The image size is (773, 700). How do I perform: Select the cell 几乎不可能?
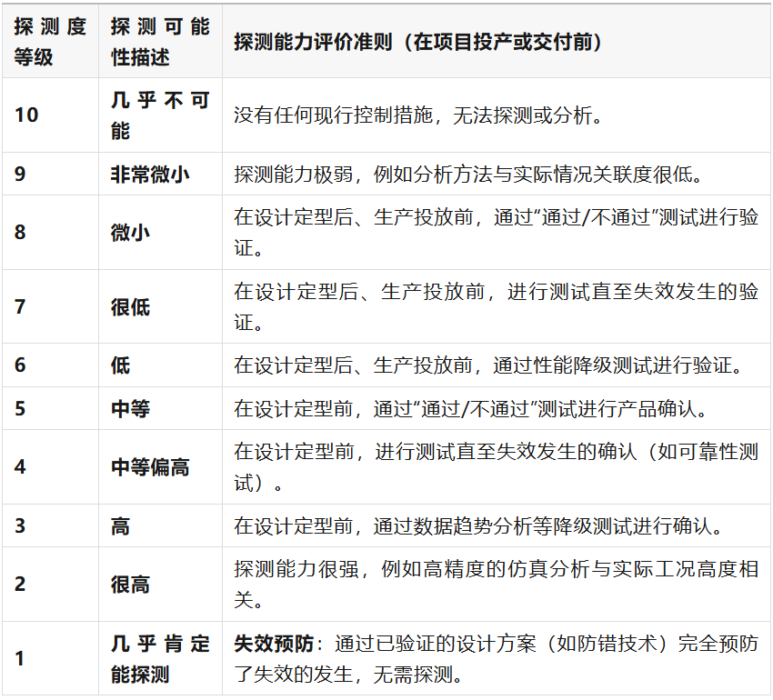(x=160, y=115)
